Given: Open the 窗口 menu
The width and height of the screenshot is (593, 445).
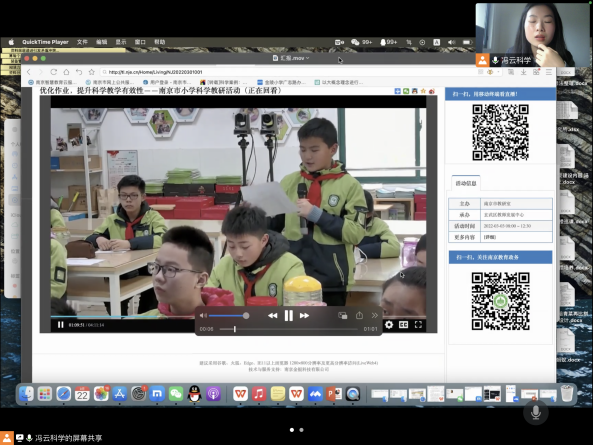Looking at the screenshot, I should click(140, 42).
